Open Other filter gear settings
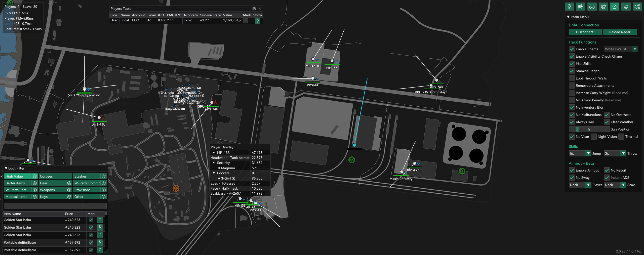The height and width of the screenshot is (255, 644). tap(104, 197)
